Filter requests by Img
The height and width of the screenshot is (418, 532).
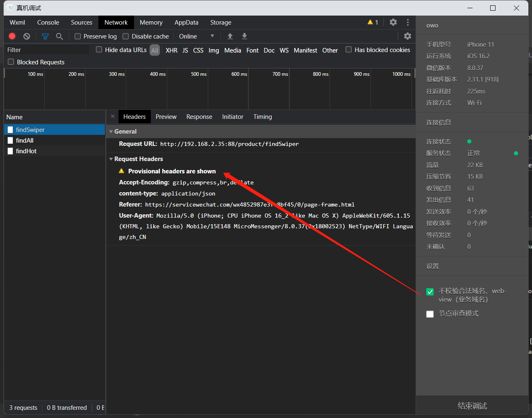(214, 50)
